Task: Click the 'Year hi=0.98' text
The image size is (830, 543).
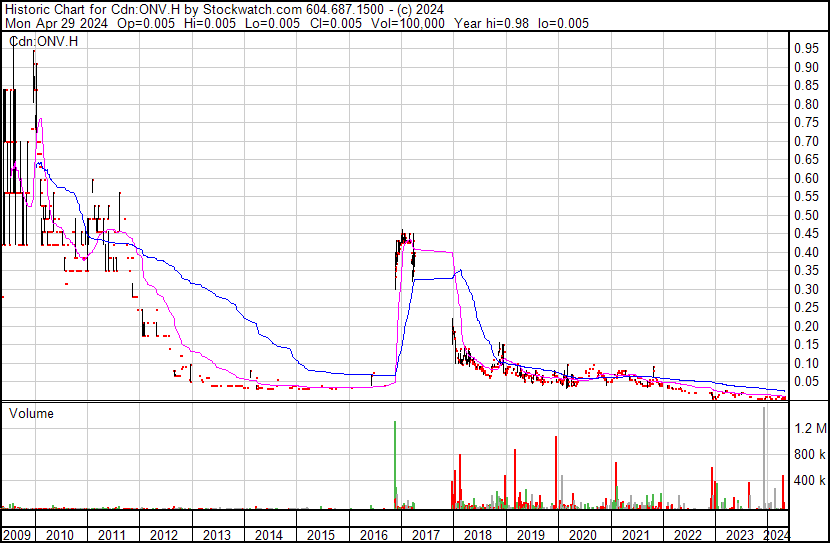Action: pos(491,23)
